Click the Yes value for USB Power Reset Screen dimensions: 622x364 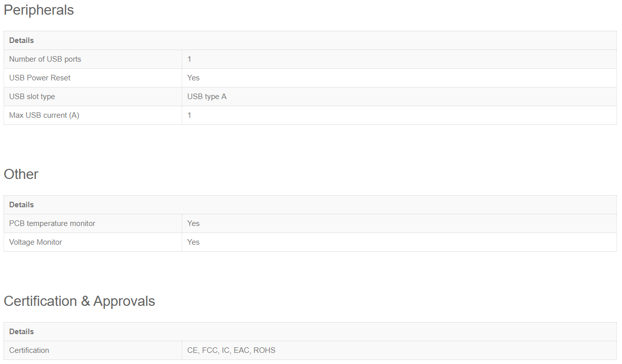pos(193,78)
